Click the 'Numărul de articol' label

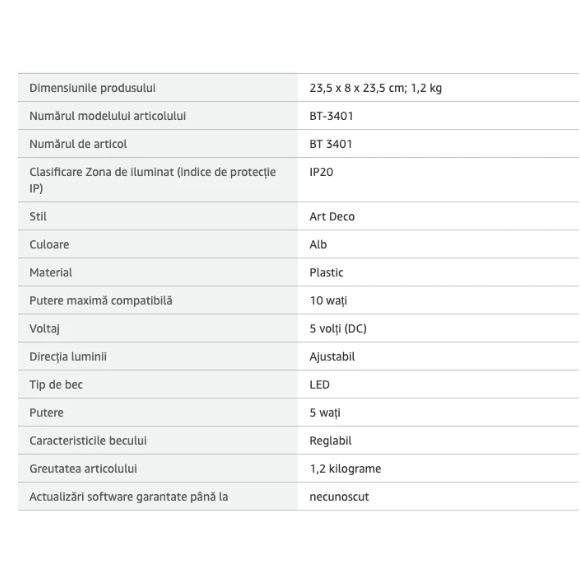point(78,144)
